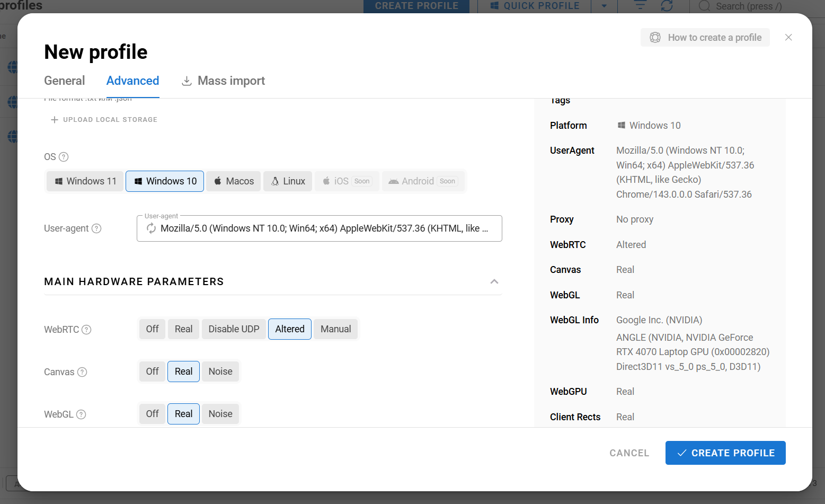Click the WebRTC help question-mark icon
The height and width of the screenshot is (504, 825).
coord(86,330)
